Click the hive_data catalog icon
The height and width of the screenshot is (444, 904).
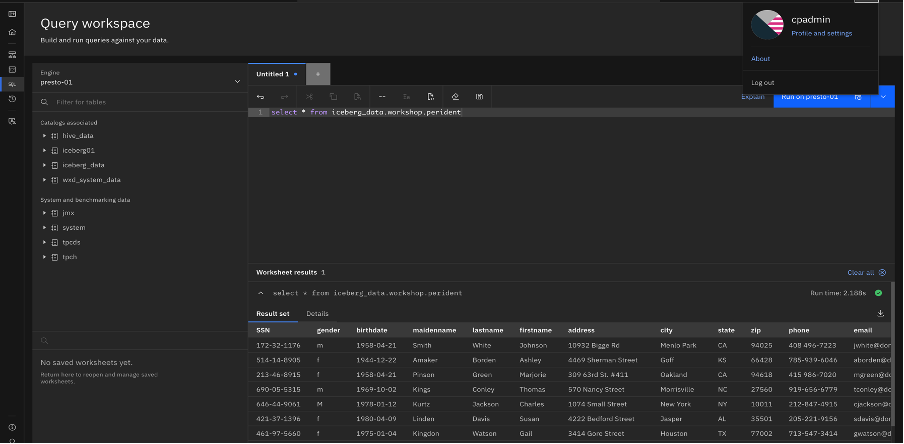55,136
